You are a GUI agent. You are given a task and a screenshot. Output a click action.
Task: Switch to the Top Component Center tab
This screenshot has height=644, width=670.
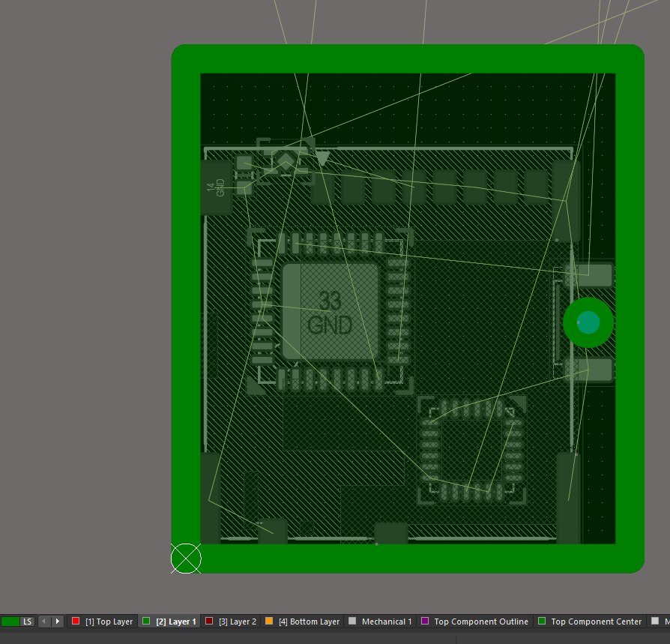coord(590,622)
